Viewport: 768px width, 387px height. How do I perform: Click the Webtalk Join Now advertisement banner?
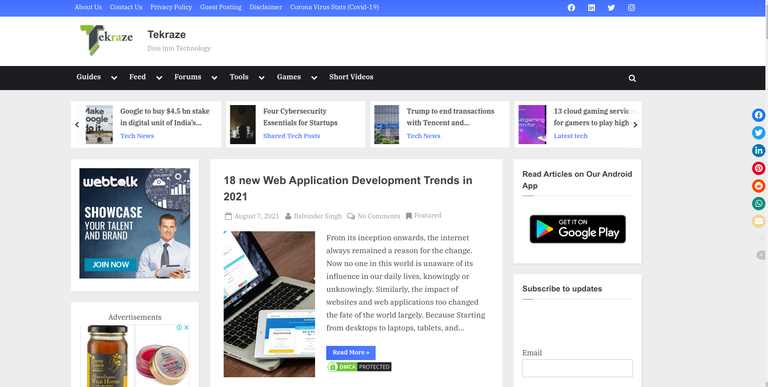tap(135, 223)
